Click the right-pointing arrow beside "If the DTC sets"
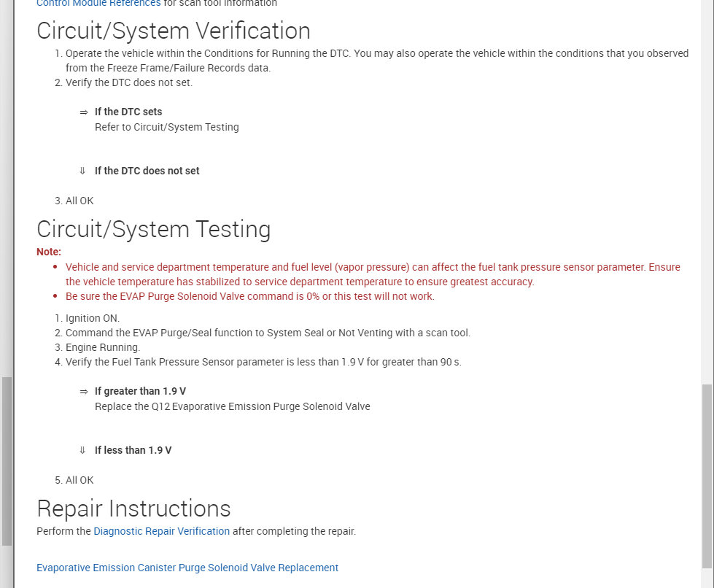This screenshot has width=714, height=588. click(x=83, y=112)
